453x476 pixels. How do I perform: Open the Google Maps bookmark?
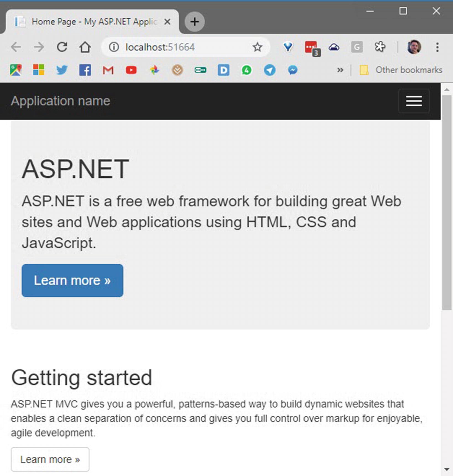coord(16,70)
